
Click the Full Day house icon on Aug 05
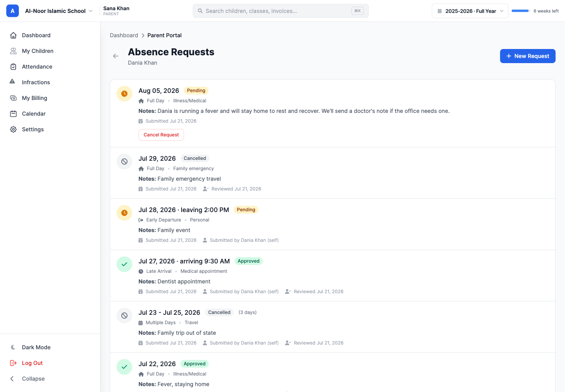(141, 101)
